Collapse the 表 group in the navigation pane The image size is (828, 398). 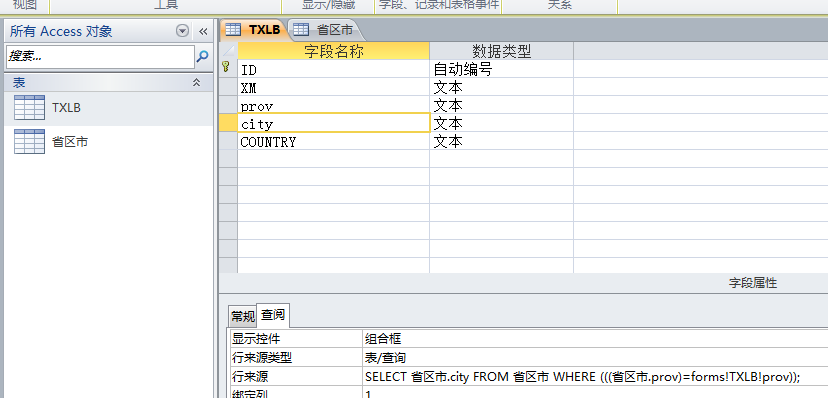196,82
